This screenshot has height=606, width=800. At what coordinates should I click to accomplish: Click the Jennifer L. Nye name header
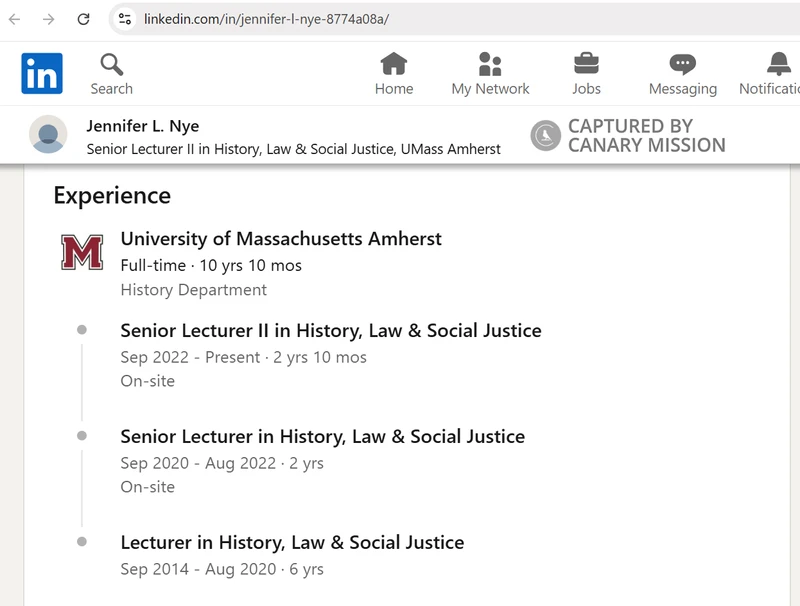[x=143, y=126]
